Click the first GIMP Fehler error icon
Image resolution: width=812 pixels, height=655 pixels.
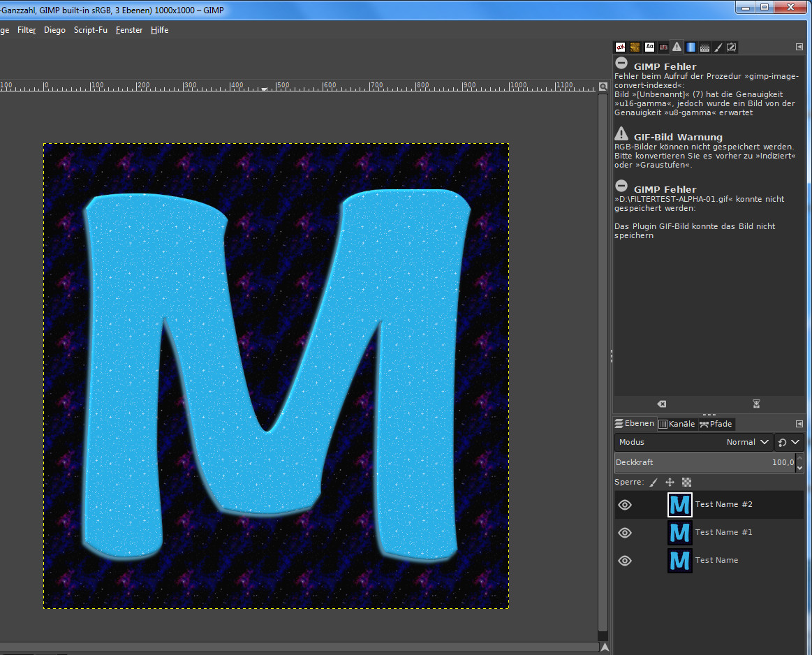point(621,63)
